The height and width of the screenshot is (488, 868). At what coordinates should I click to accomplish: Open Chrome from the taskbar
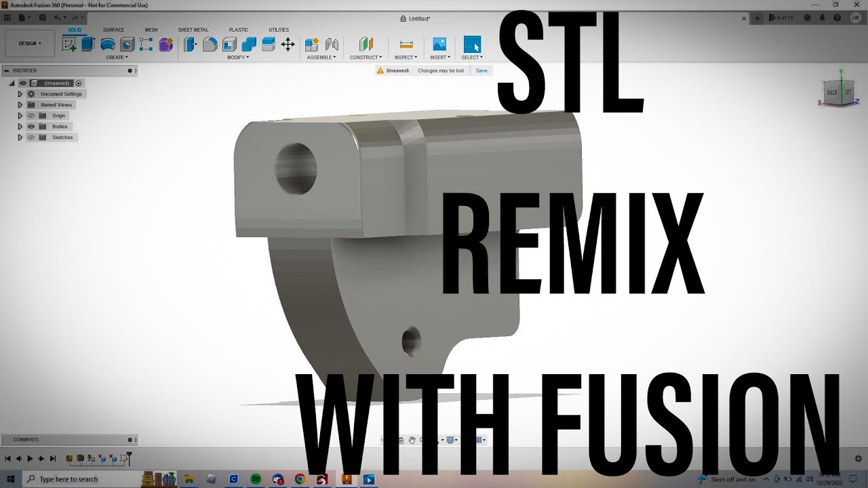coord(300,479)
